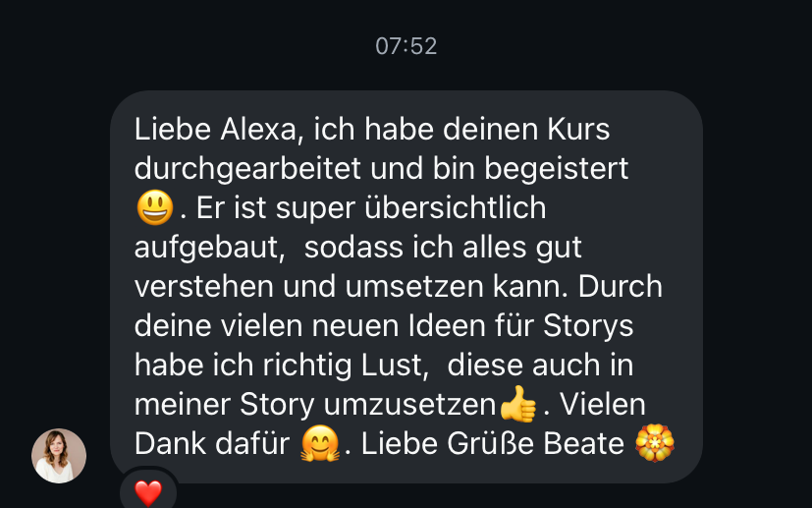Click the flower emoji after Beate

click(x=655, y=443)
